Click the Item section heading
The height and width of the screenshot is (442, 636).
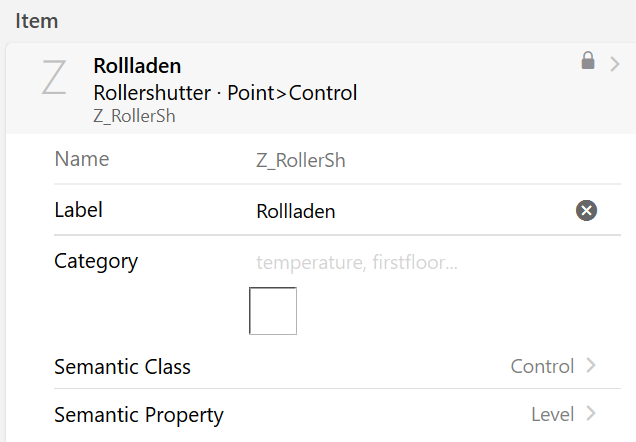[37, 21]
